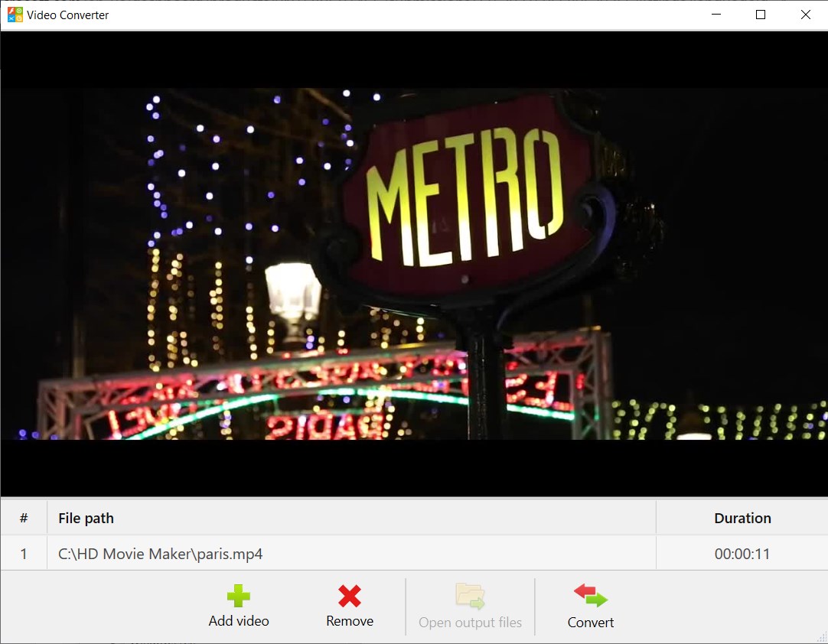Screen dimensions: 828x644
Task: Click the green plus Add video icon
Action: pos(238,596)
